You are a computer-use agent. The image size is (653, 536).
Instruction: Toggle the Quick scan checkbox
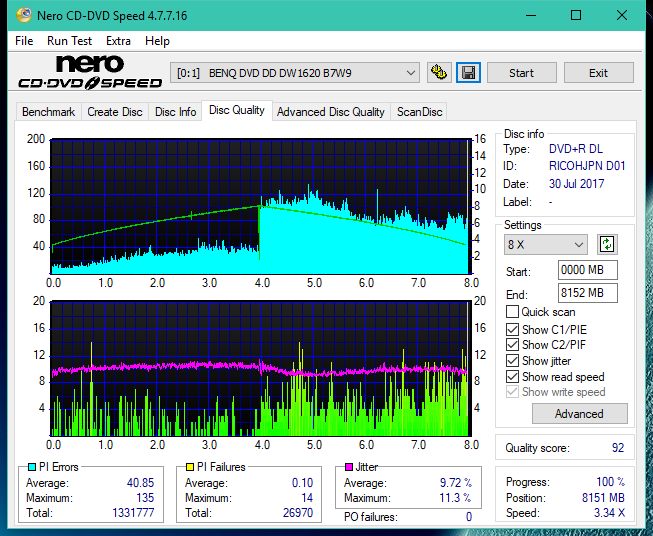(512, 312)
